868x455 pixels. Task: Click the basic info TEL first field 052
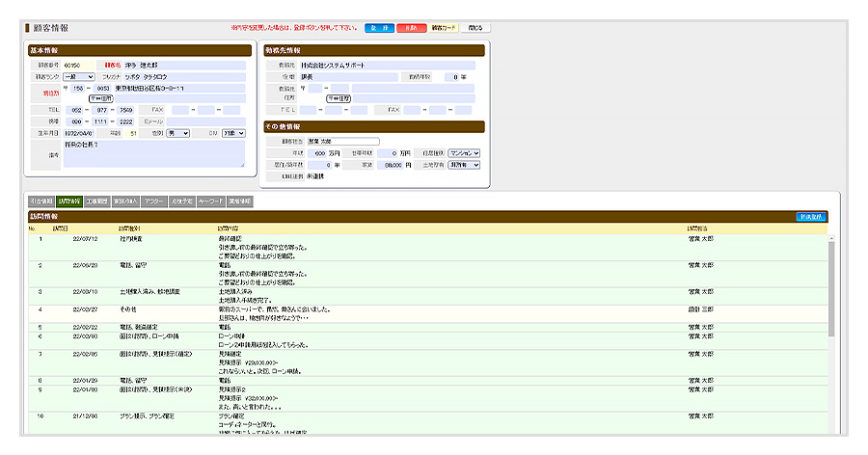pos(74,110)
